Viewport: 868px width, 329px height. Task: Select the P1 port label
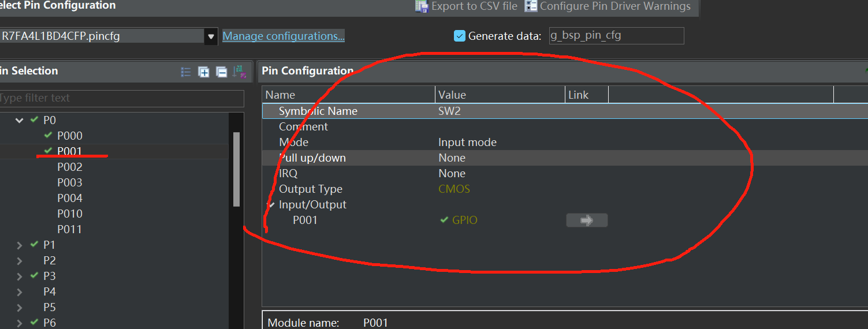coord(50,245)
